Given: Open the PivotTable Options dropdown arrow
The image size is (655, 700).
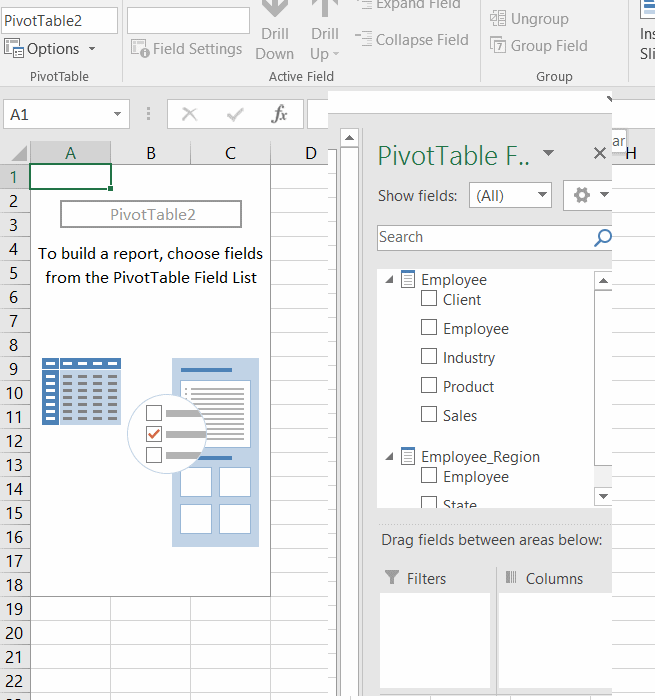Looking at the screenshot, I should click(92, 49).
